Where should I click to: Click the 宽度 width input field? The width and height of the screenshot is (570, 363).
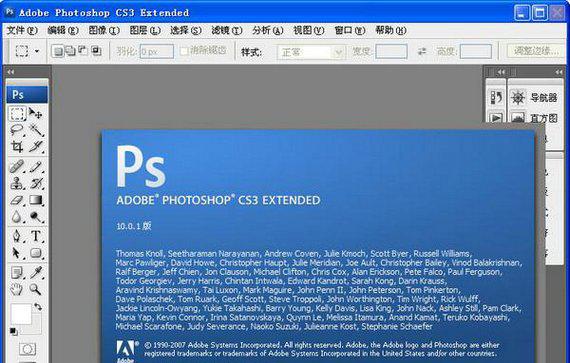391,52
